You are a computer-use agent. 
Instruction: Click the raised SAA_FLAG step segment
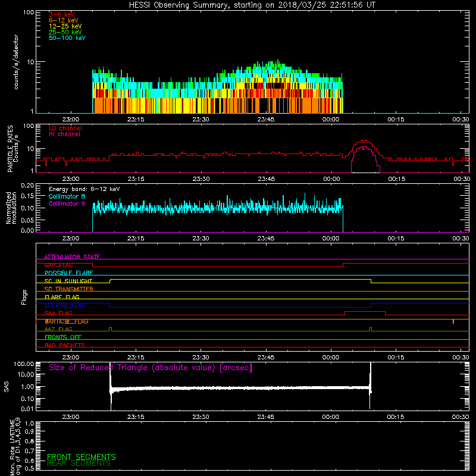pos(365,311)
